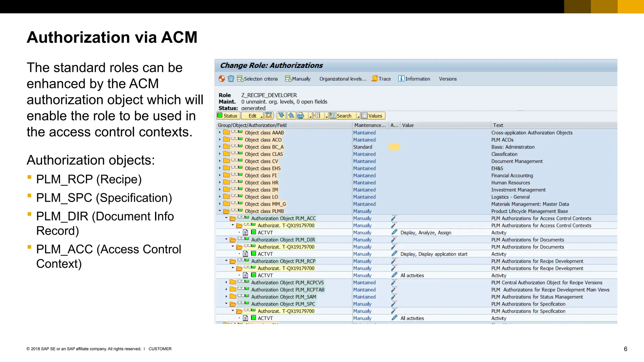
Task: Open Organizational levels dialog
Action: click(x=343, y=79)
